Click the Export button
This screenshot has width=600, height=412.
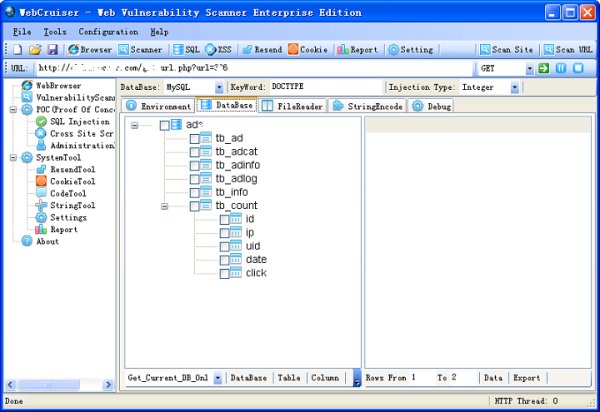(527, 378)
